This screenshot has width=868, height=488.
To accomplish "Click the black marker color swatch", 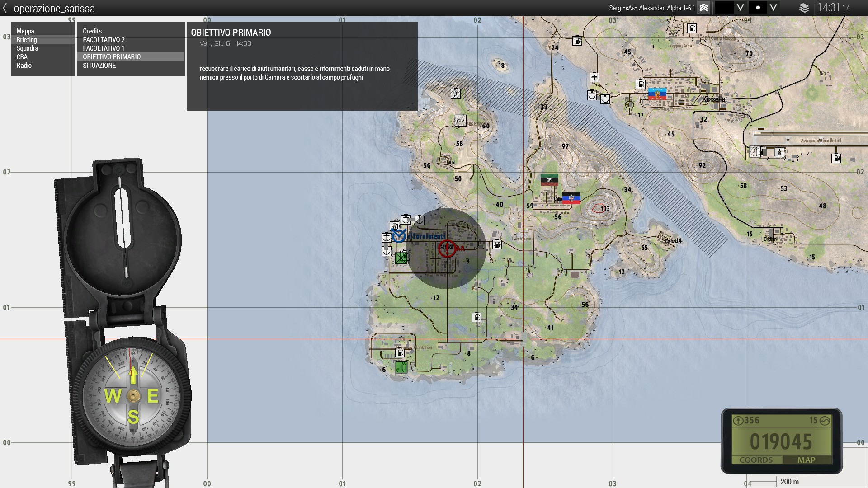I will 724,8.
